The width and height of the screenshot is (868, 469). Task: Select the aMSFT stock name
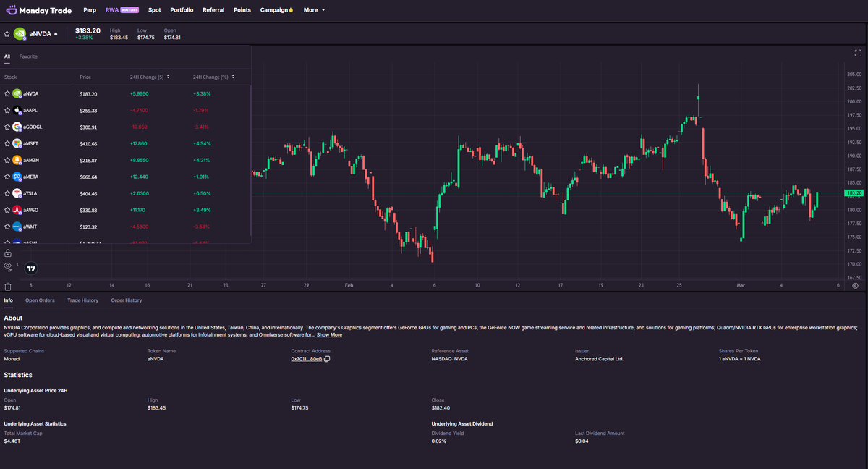point(31,143)
